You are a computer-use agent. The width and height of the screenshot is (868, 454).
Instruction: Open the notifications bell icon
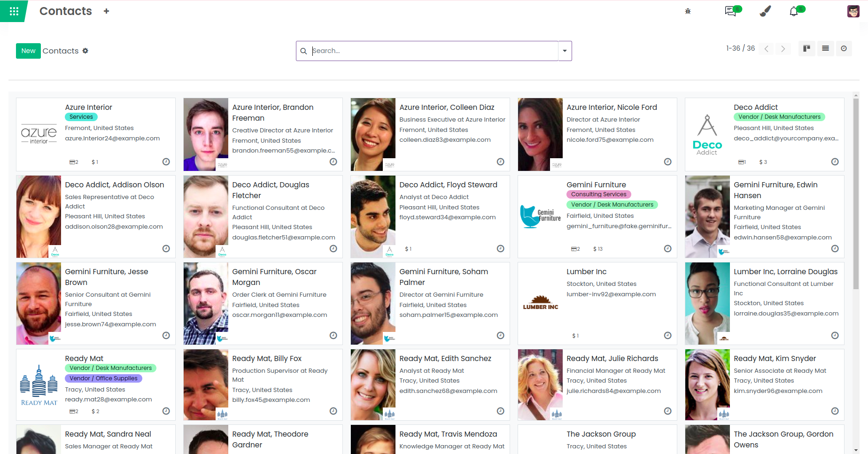(x=794, y=11)
